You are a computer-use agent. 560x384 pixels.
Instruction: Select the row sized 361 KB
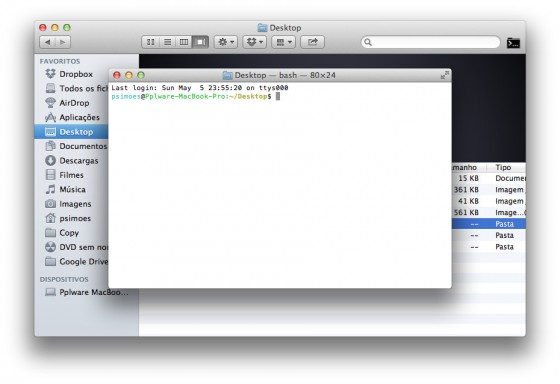pos(489,190)
